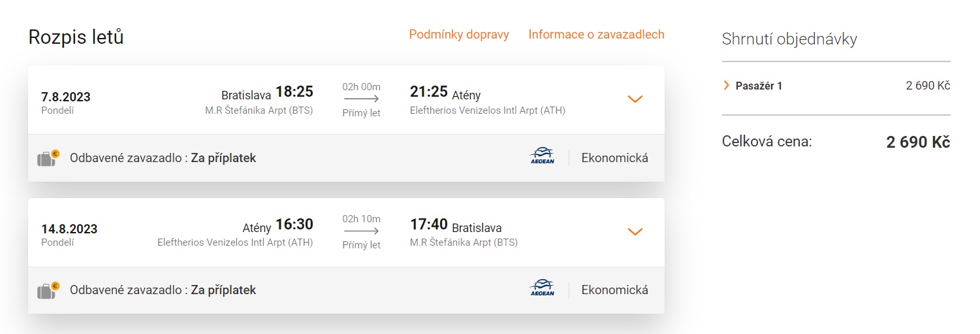Image resolution: width=980 pixels, height=334 pixels.
Task: Click the Rozpis letů heading
Action: pos(76,38)
